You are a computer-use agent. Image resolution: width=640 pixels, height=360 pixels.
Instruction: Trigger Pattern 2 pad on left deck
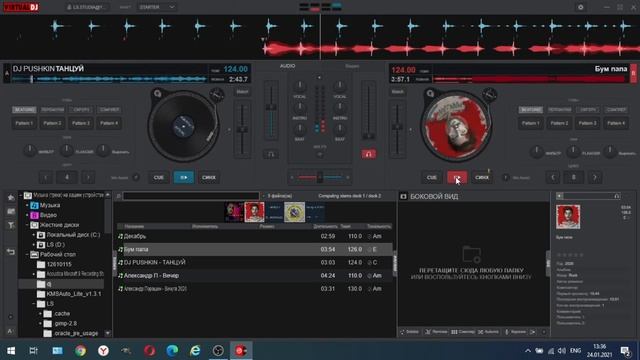52,123
